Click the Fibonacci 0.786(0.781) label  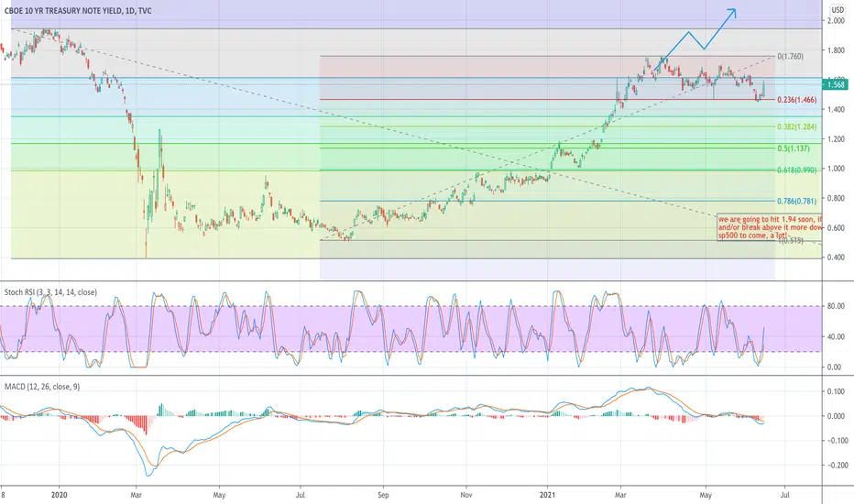(797, 202)
